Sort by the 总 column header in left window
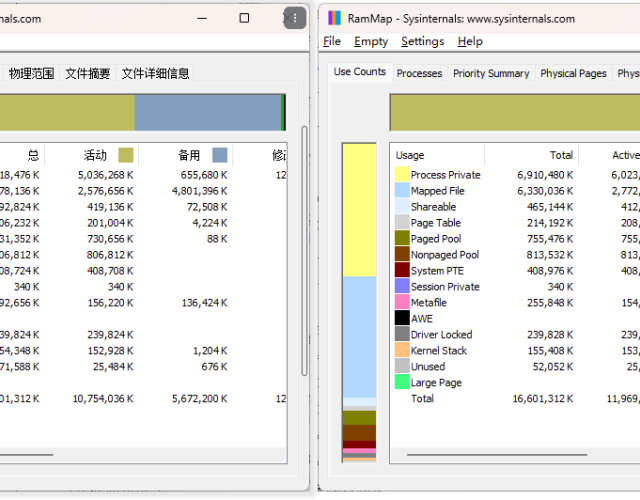Image resolution: width=640 pixels, height=500 pixels. click(x=22, y=155)
